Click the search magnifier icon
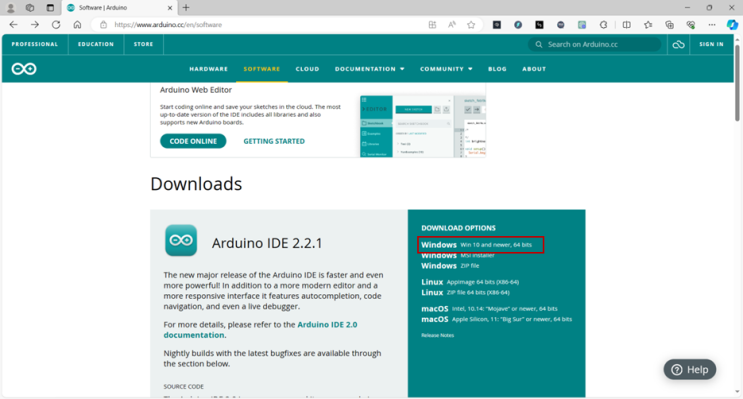Viewport: 743px width, 399px height. tap(539, 45)
